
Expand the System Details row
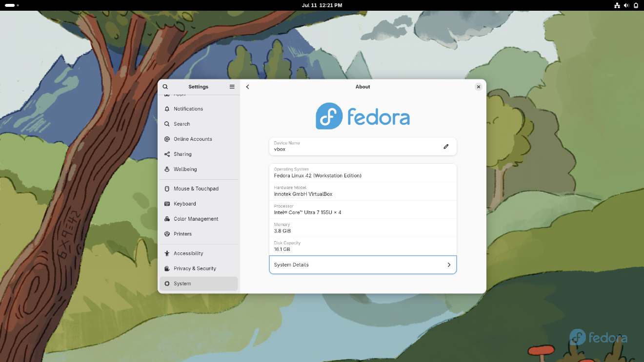(362, 265)
